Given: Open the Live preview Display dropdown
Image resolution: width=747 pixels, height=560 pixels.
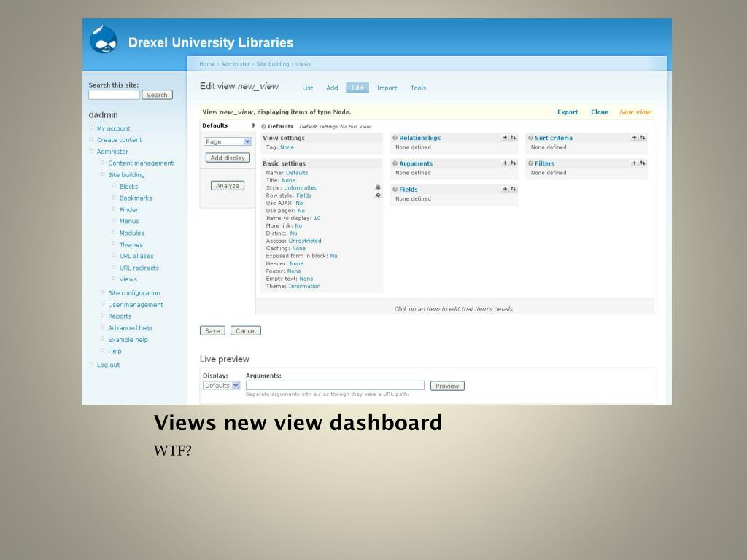Looking at the screenshot, I should [222, 386].
